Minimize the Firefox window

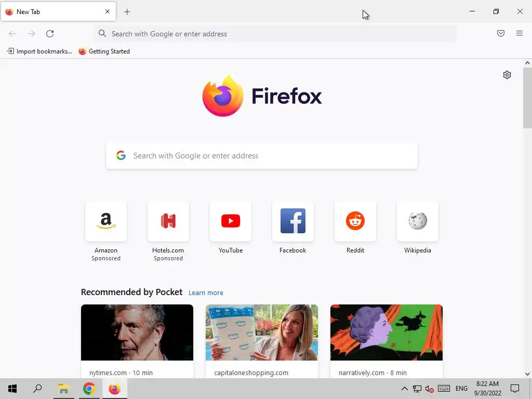(x=472, y=11)
